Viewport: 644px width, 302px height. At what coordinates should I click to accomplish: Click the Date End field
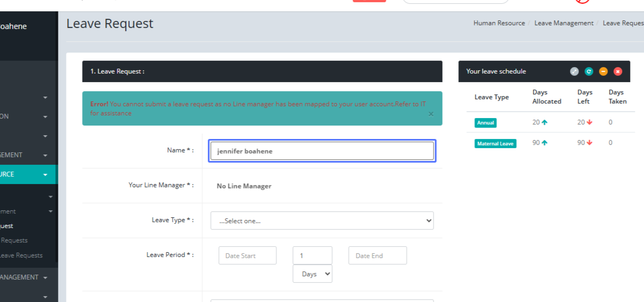pyautogui.click(x=377, y=256)
